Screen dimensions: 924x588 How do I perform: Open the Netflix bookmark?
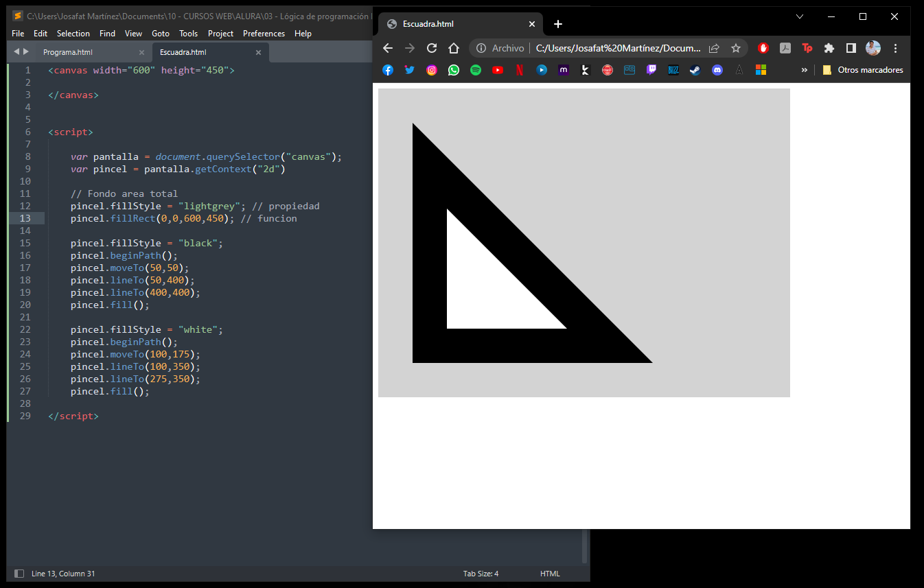tap(520, 70)
